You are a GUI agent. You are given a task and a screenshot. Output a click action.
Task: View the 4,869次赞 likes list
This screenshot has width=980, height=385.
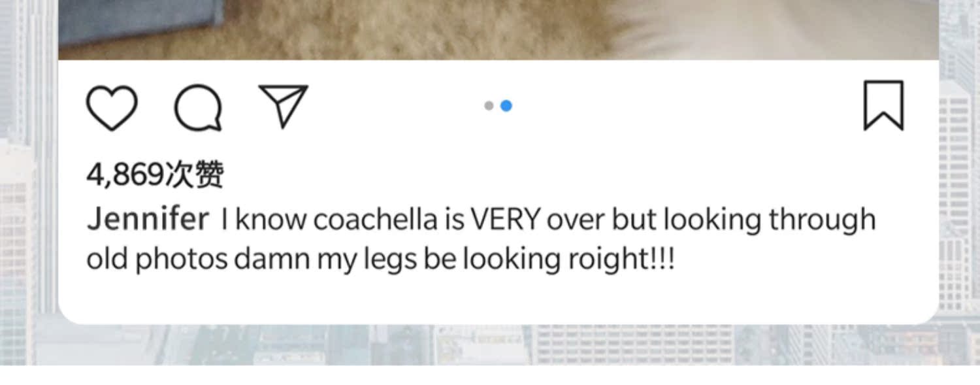pyautogui.click(x=155, y=175)
